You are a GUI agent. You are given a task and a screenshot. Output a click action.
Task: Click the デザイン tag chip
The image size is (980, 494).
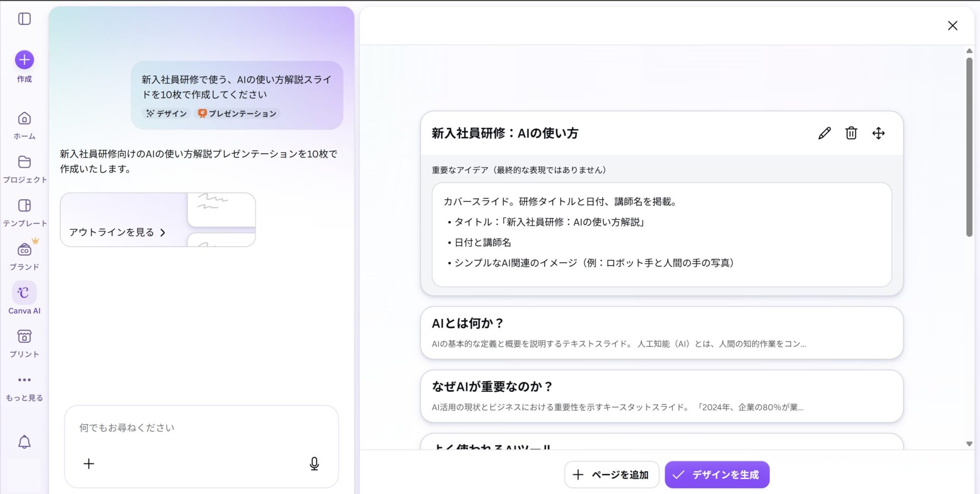click(166, 113)
